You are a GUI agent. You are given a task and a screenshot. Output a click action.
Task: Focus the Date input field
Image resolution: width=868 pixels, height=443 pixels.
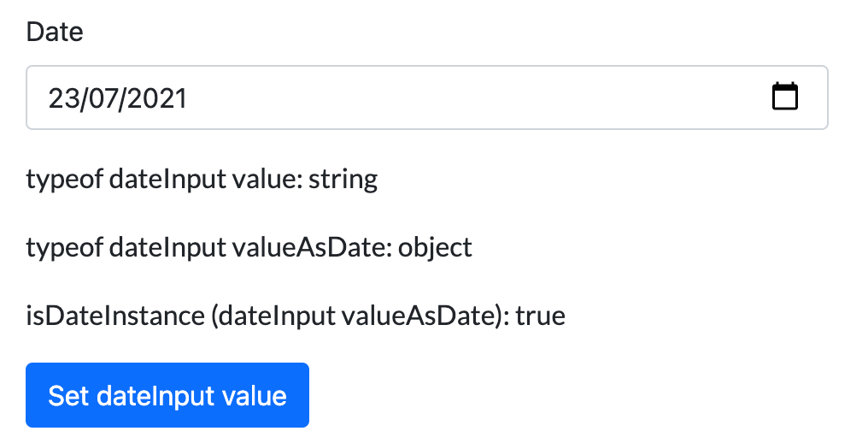tap(427, 97)
